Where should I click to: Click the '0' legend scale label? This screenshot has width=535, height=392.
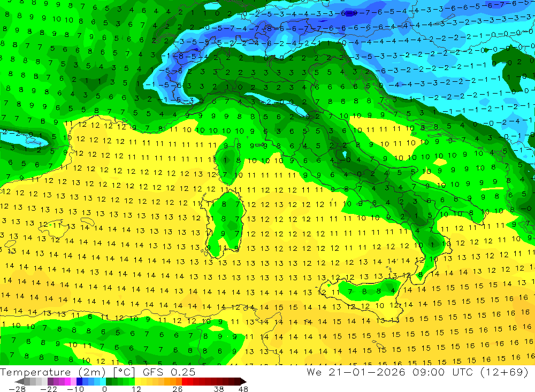[x=104, y=389]
